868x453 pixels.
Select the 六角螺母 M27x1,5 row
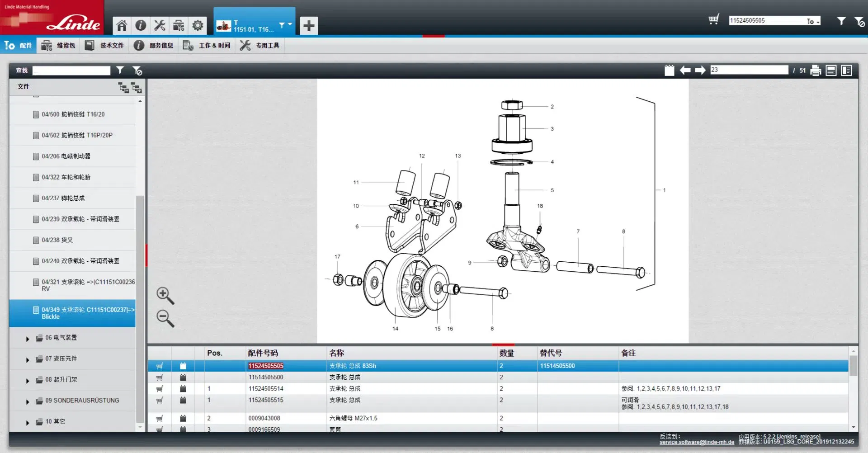[x=498, y=418]
